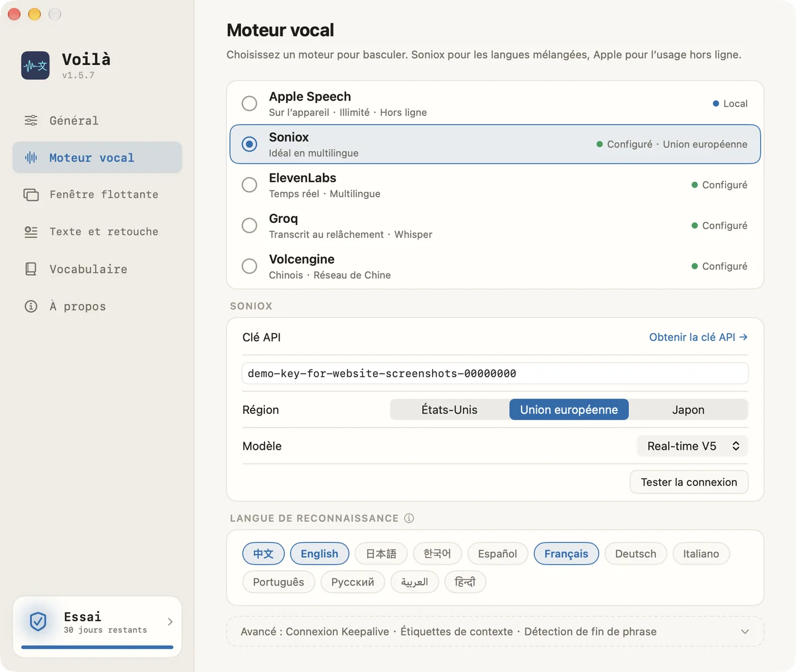
Task: Select the Union européenne region segment
Action: click(x=569, y=410)
